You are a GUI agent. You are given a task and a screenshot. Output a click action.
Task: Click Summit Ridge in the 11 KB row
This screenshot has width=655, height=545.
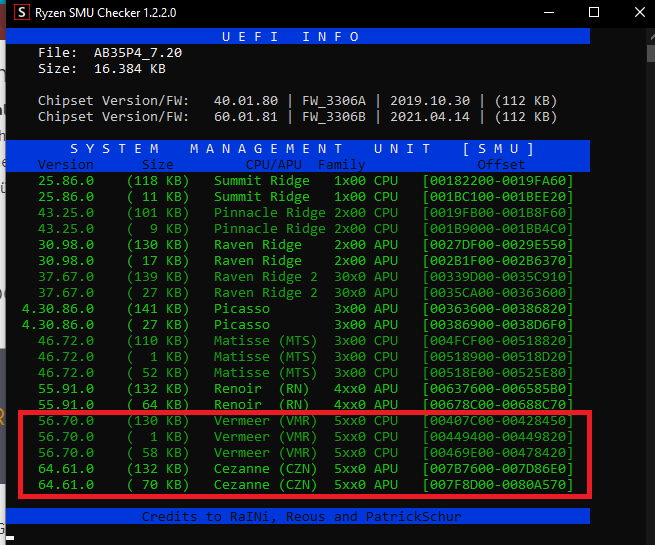262,197
